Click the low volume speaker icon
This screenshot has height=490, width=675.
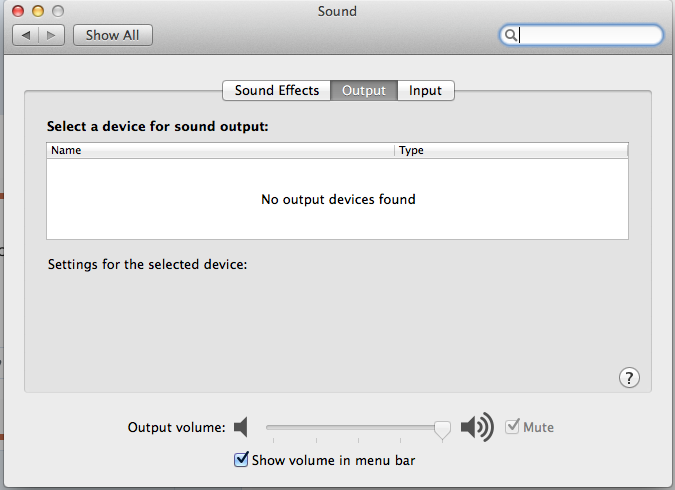[240, 428]
